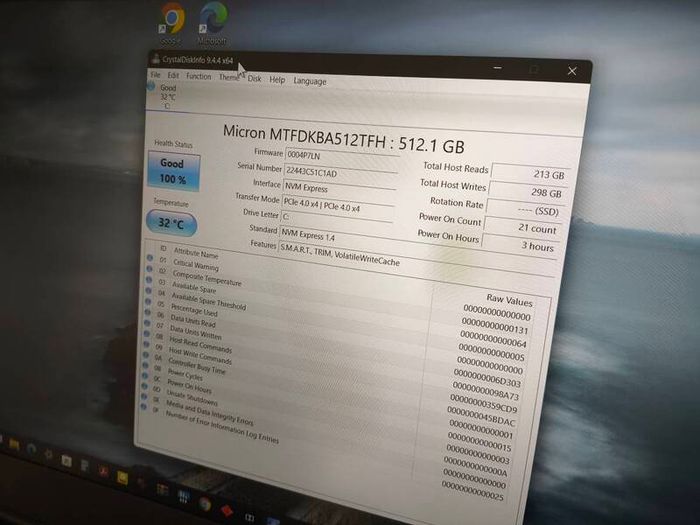Open the red app icon in taskbar
Viewport: 700px width, 525px height.
(227, 510)
